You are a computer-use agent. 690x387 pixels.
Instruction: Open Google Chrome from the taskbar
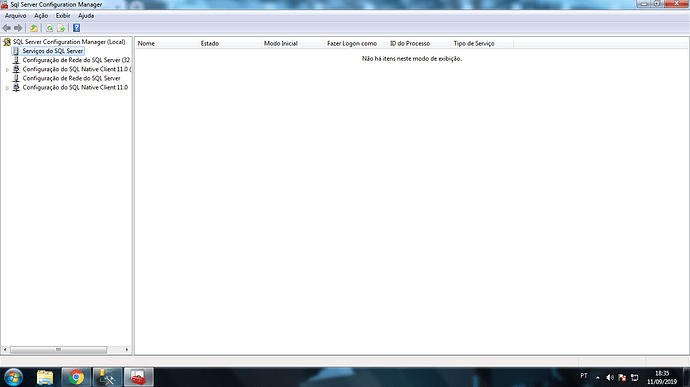[x=76, y=377]
